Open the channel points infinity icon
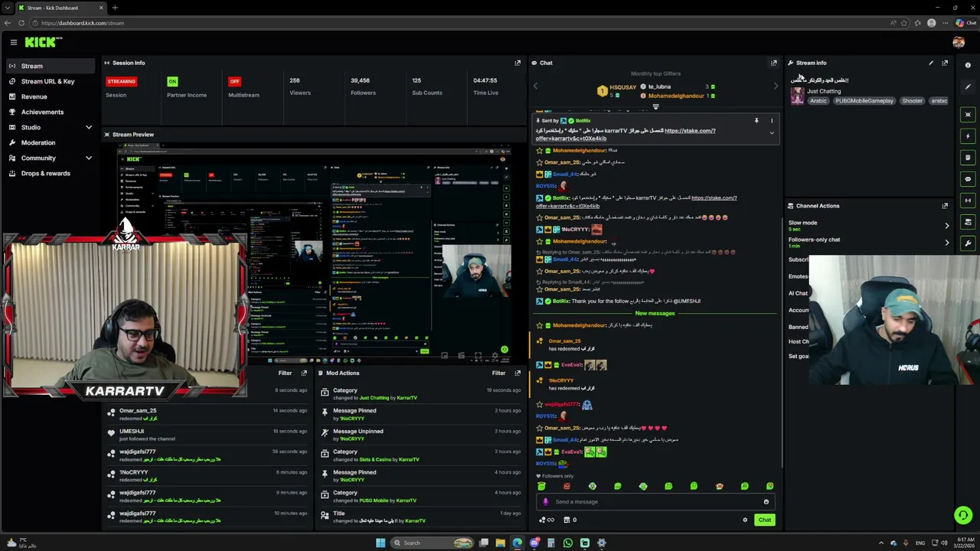The height and width of the screenshot is (551, 980). pyautogui.click(x=547, y=520)
